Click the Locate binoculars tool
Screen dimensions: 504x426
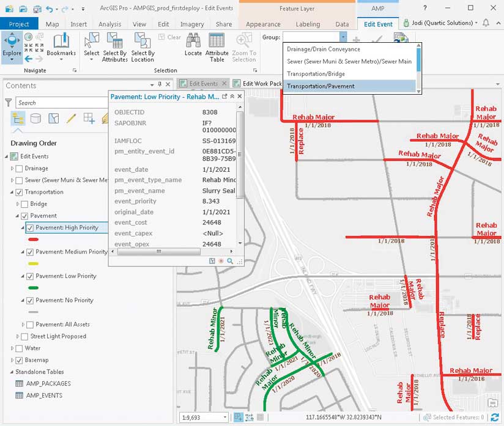[193, 45]
